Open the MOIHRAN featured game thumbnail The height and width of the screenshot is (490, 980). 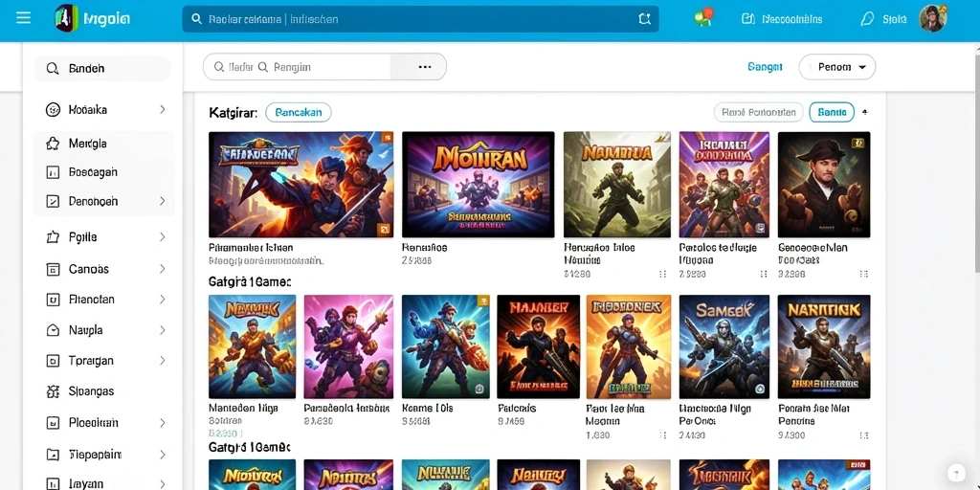[x=479, y=185]
